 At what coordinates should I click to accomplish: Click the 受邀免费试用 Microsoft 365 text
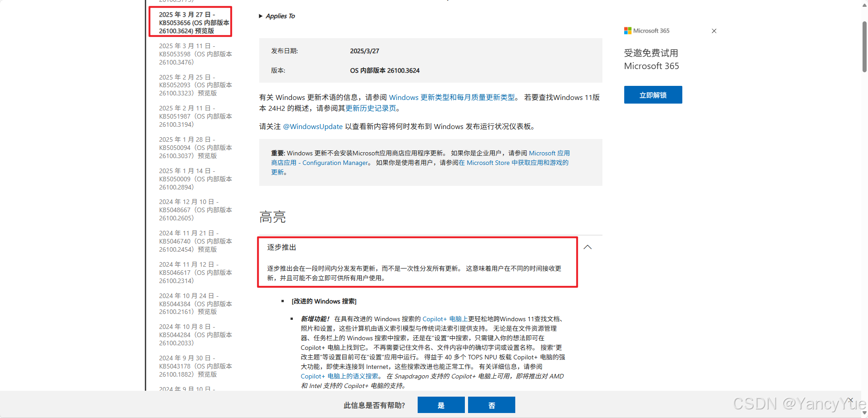coord(651,60)
